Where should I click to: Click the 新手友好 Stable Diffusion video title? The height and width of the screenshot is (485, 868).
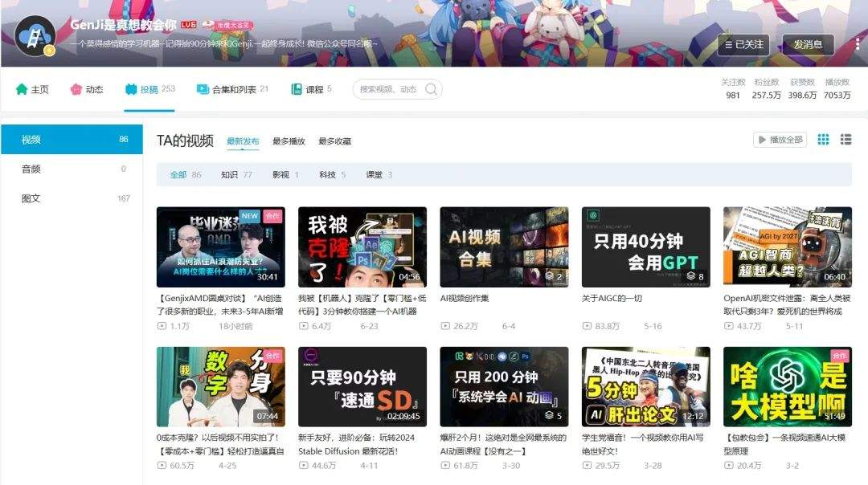pos(357,444)
